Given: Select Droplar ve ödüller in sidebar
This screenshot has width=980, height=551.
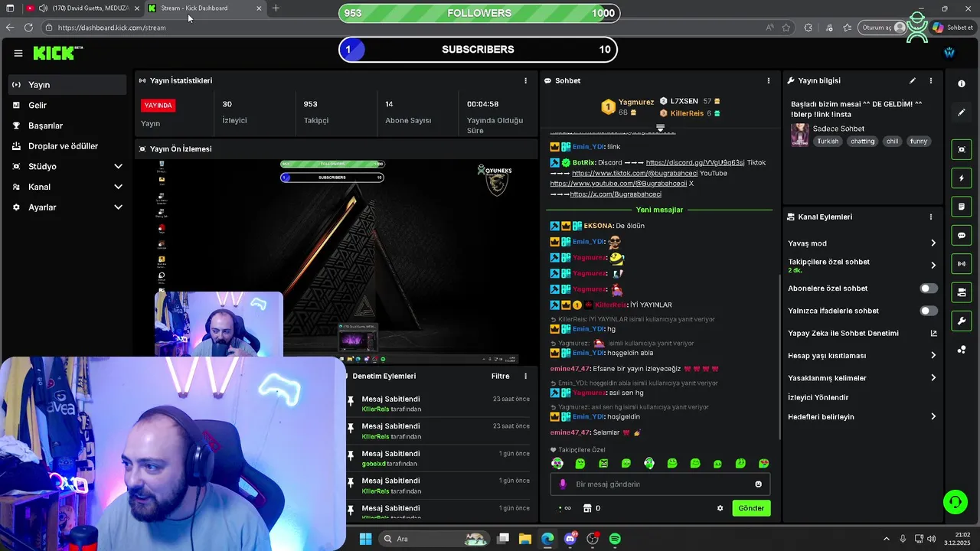Looking at the screenshot, I should [x=67, y=146].
